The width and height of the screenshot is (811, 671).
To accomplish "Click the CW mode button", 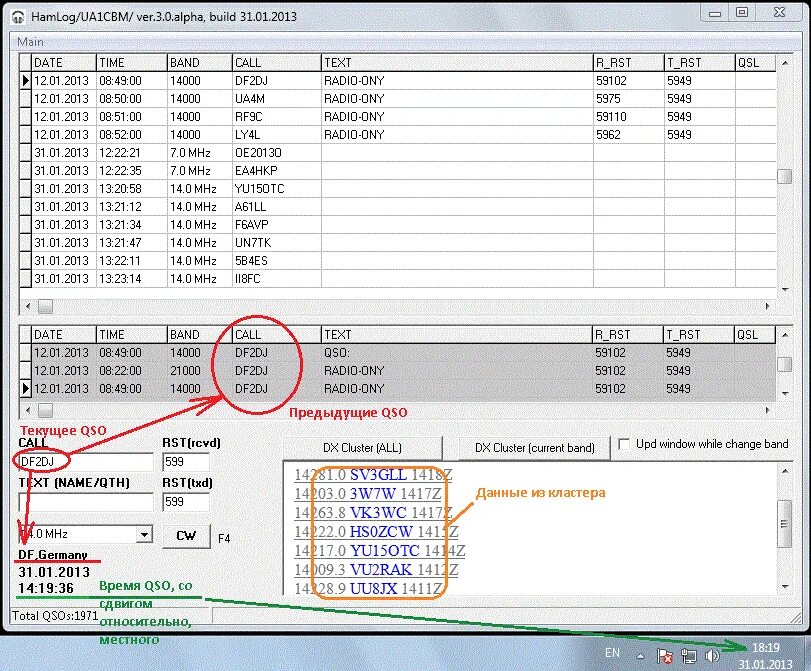I will coord(186,535).
